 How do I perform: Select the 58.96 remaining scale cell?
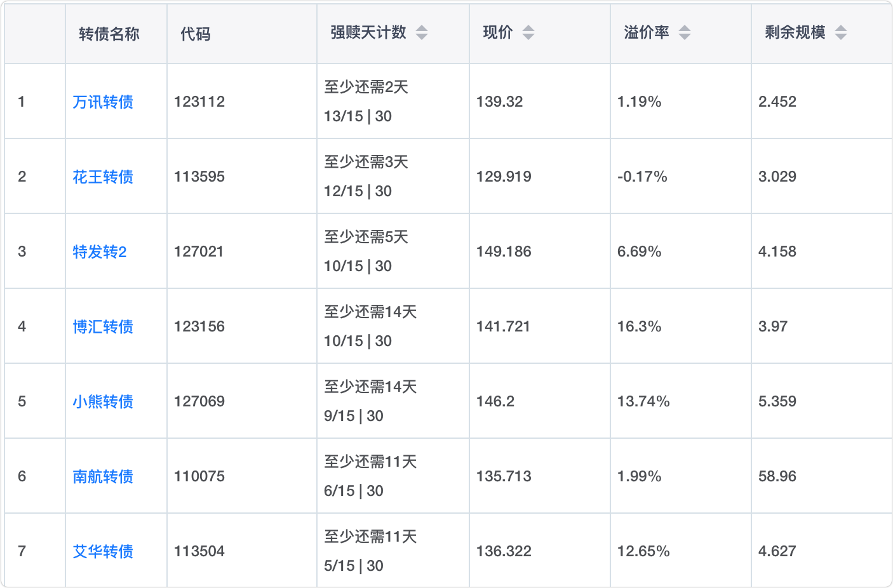coord(777,476)
